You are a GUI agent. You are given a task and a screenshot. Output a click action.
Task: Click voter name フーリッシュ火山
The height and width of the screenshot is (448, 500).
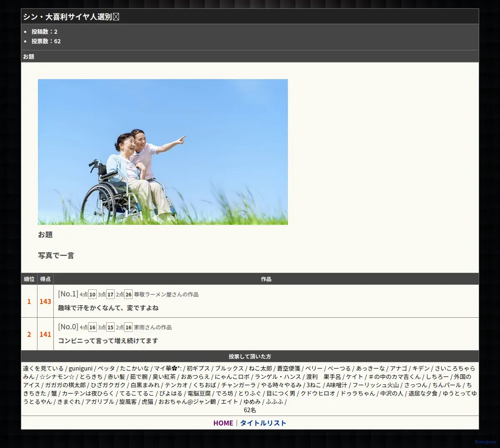pos(376,385)
